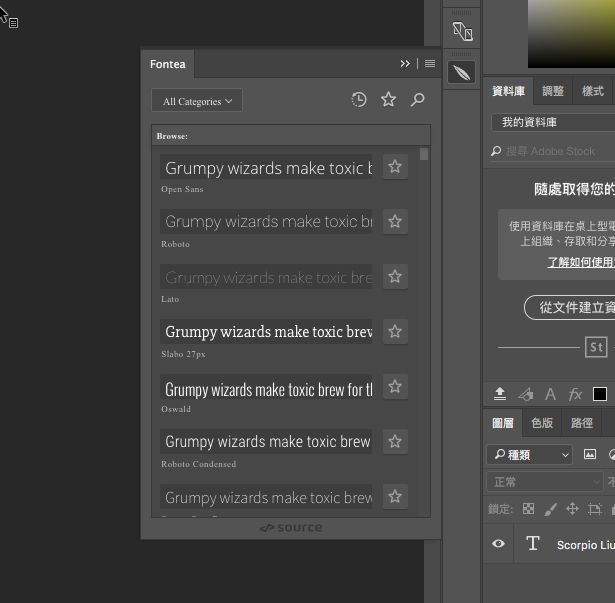Viewport: 615px width, 603px height.
Task: Click the lock image pixels brush icon
Action: pos(550,509)
